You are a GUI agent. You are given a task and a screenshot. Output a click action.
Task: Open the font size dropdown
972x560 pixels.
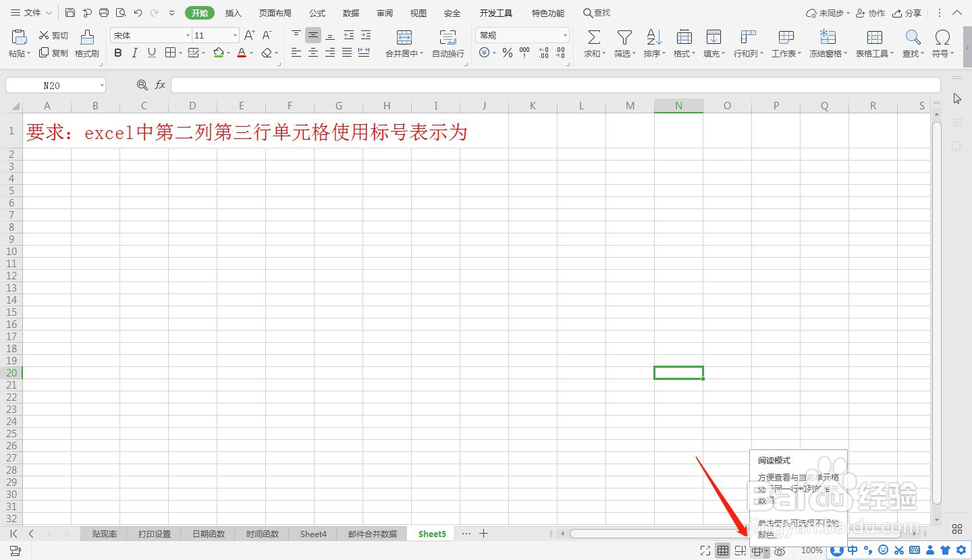pyautogui.click(x=234, y=34)
